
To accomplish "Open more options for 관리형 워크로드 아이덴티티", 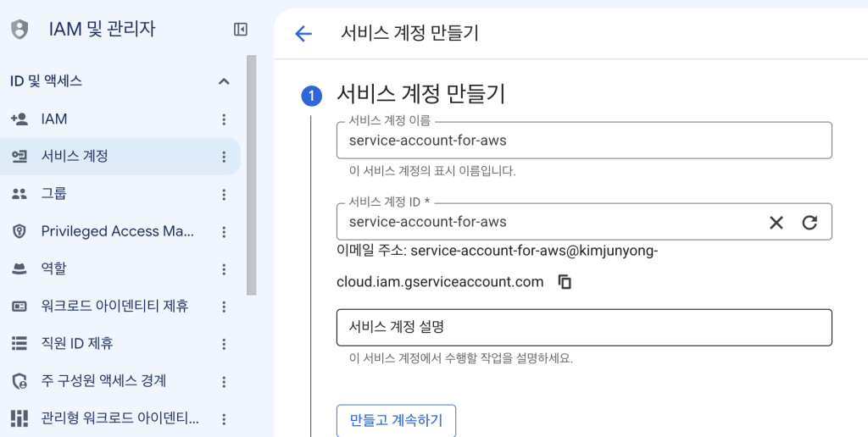I will click(x=224, y=419).
